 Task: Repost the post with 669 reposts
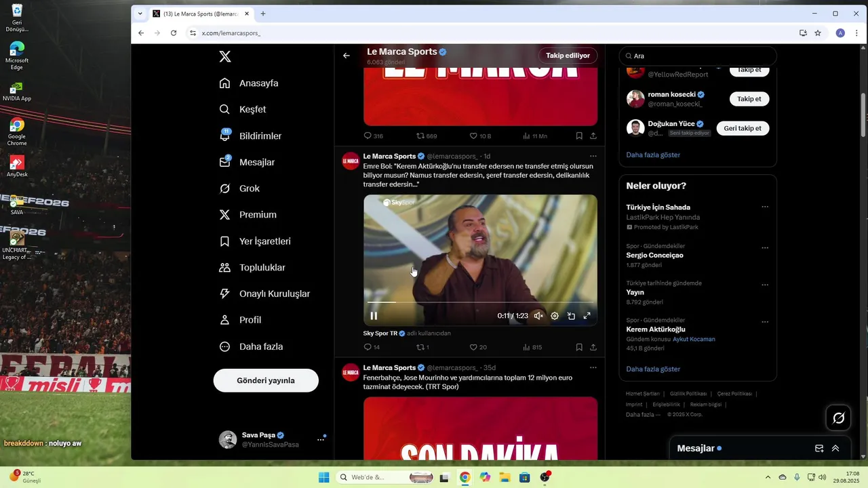[427, 136]
